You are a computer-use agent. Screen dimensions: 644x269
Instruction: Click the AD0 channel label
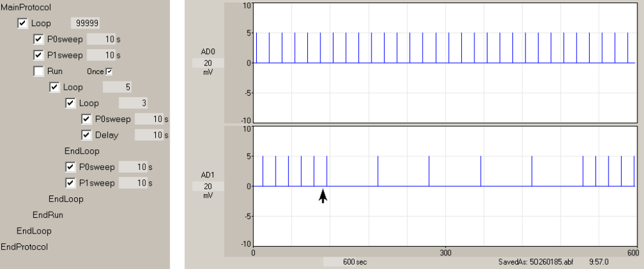(x=208, y=52)
